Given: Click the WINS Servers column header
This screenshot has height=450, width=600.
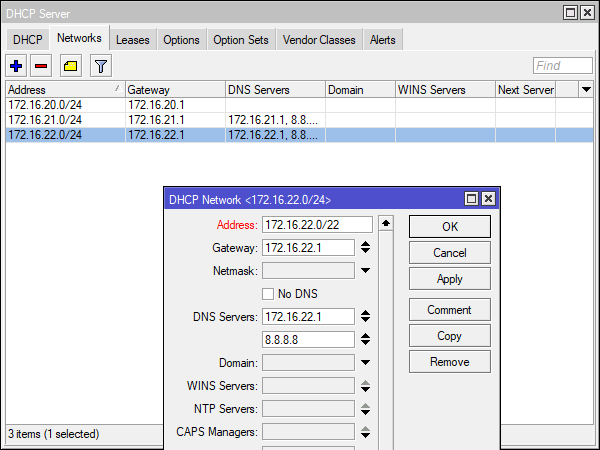Looking at the screenshot, I should (445, 90).
